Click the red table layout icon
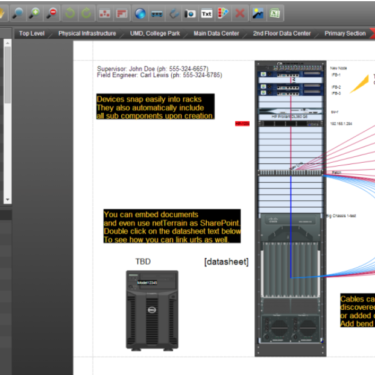The image size is (375, 375). tap(122, 13)
